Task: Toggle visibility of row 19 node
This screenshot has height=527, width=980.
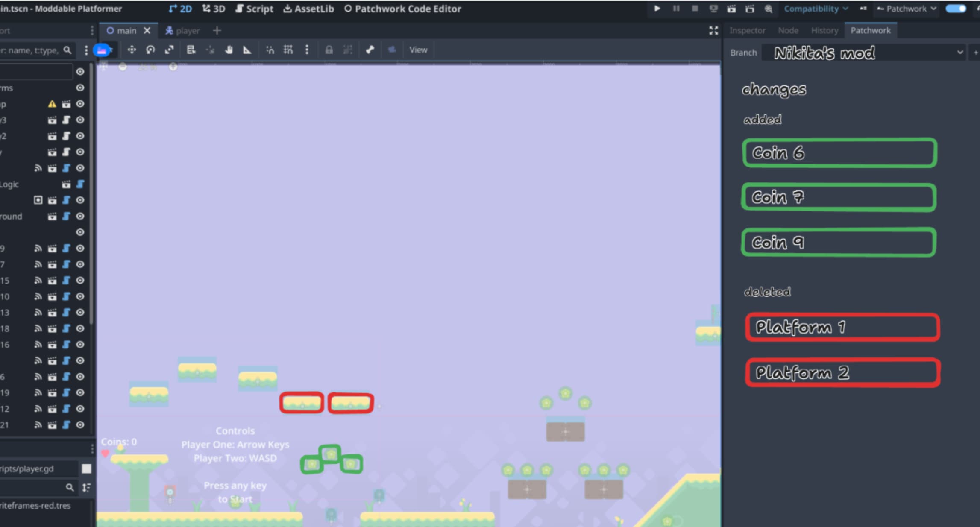Action: click(80, 392)
